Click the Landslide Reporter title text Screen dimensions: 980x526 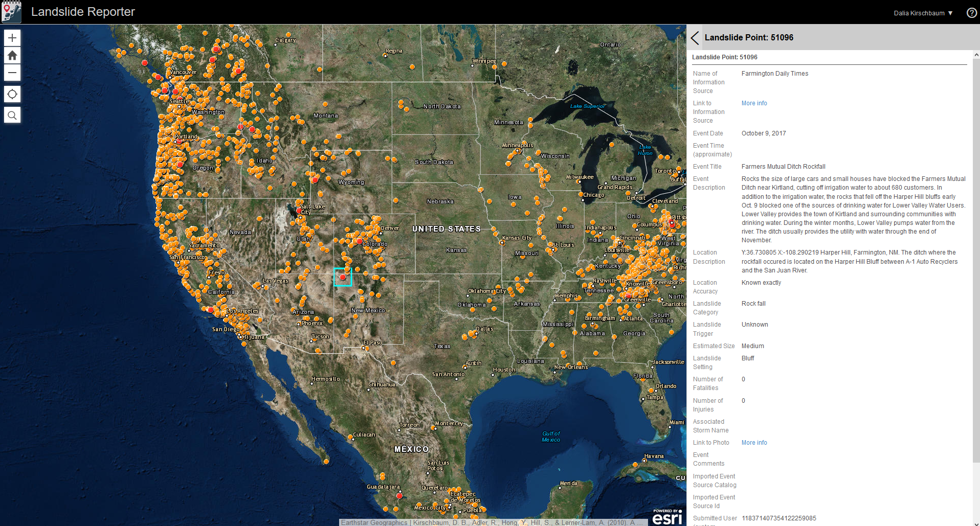tap(83, 12)
